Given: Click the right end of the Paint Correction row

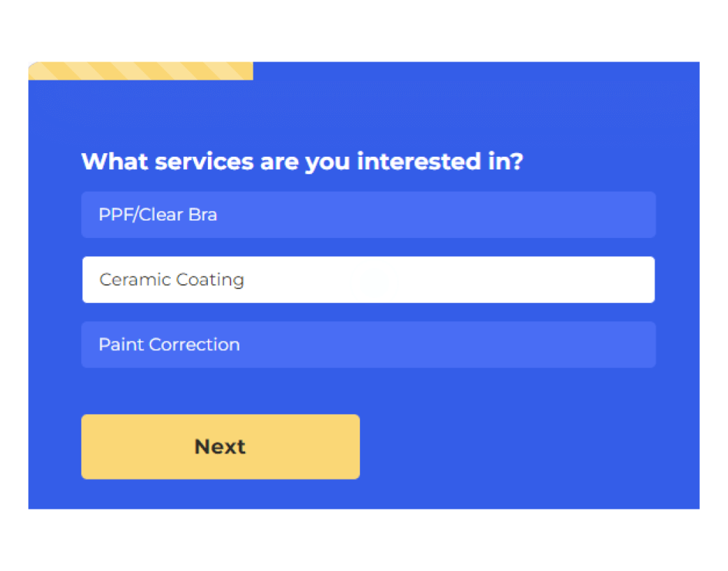Looking at the screenshot, I should click(630, 344).
